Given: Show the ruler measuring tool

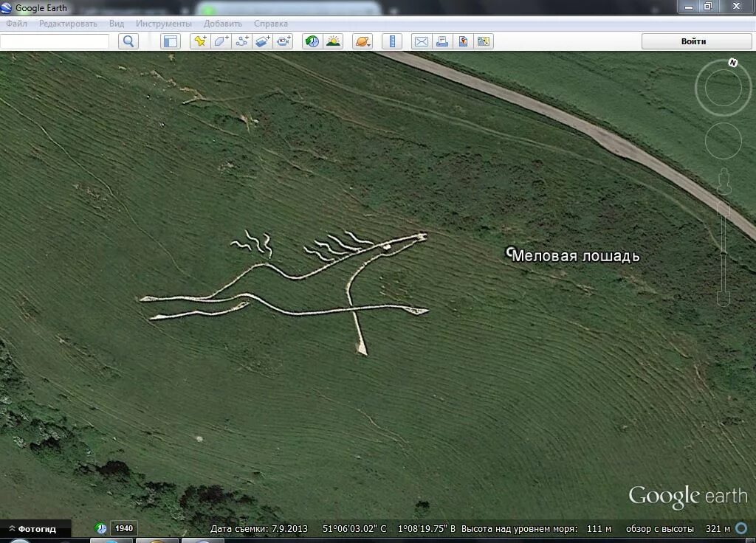Looking at the screenshot, I should 392,41.
